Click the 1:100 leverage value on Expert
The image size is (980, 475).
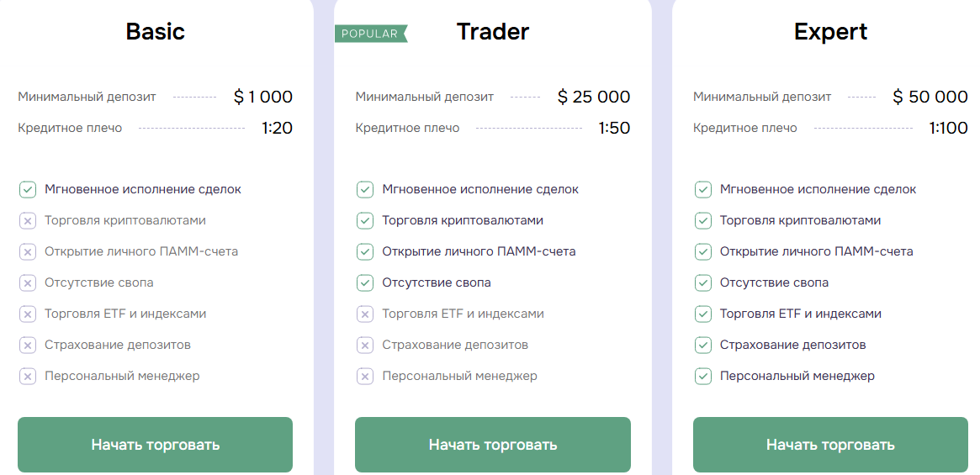(x=948, y=129)
